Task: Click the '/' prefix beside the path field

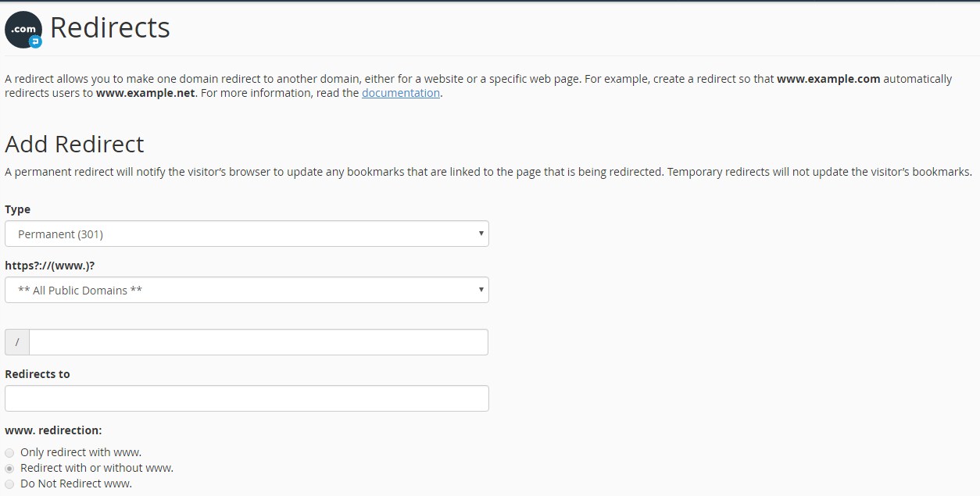Action: pos(16,341)
